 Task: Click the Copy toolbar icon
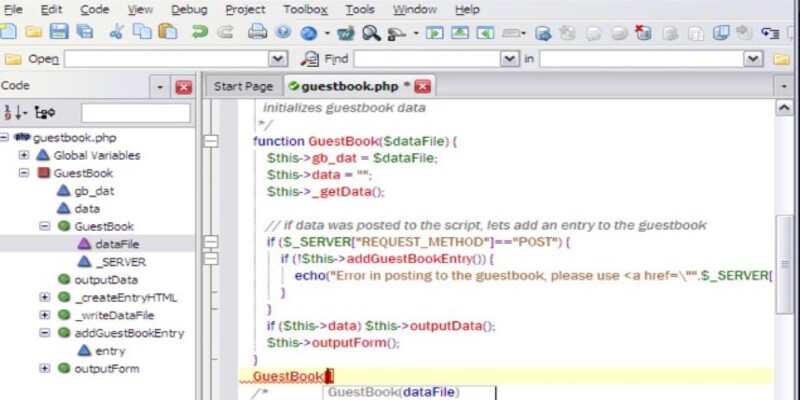point(142,32)
